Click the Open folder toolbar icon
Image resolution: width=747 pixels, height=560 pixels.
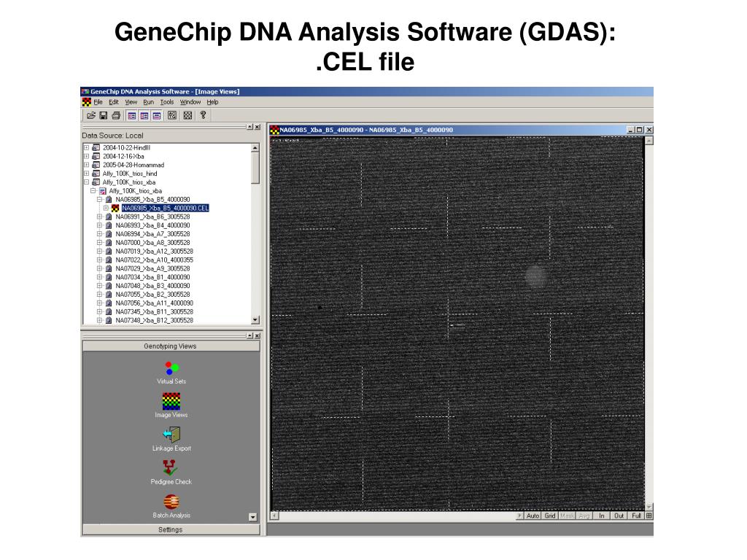pyautogui.click(x=91, y=115)
